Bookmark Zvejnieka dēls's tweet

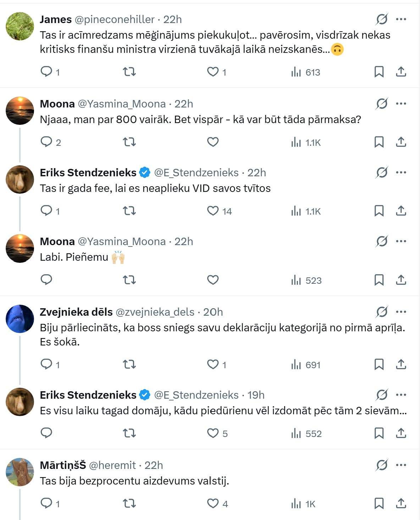point(379,365)
